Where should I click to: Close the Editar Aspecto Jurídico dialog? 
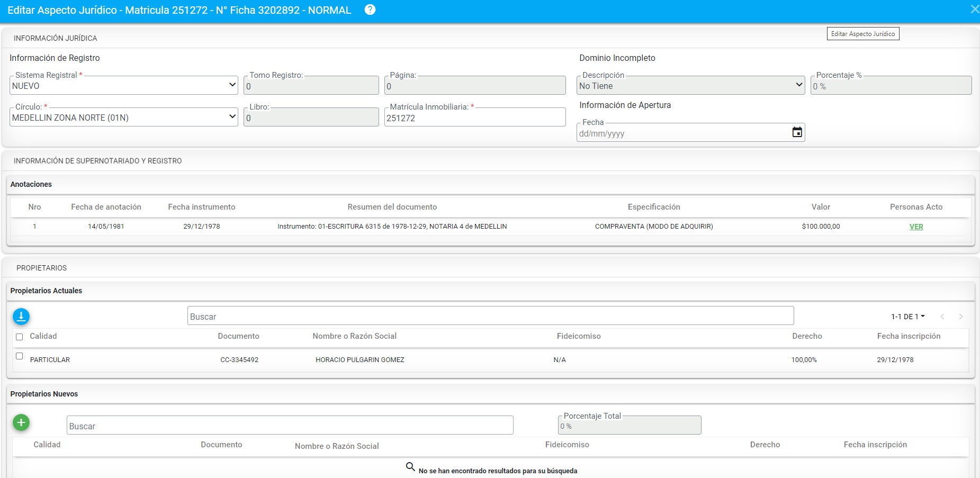[x=974, y=9]
